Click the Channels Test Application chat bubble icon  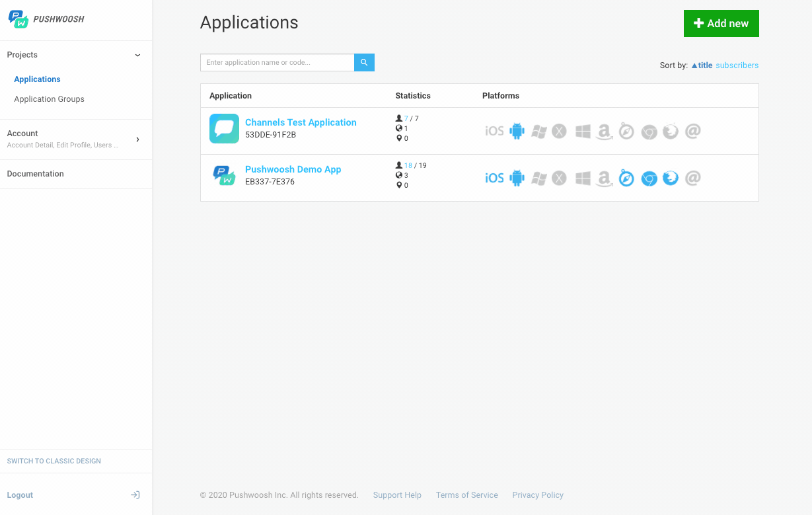click(224, 128)
